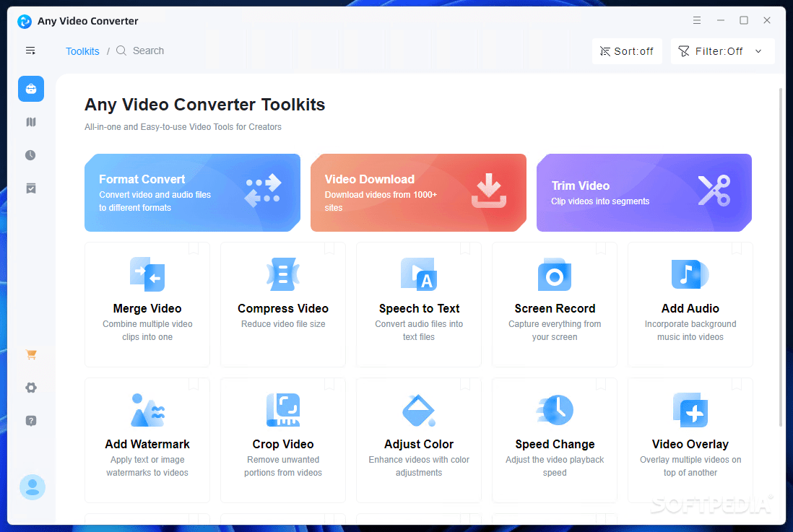Click the Crop Video icon
The width and height of the screenshot is (793, 532).
tap(283, 410)
